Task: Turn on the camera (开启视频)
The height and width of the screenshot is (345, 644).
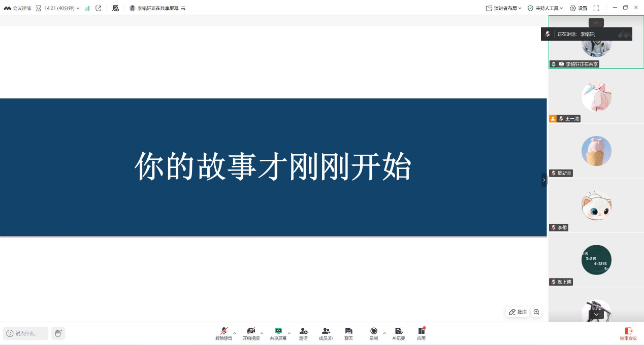Action: (x=250, y=333)
